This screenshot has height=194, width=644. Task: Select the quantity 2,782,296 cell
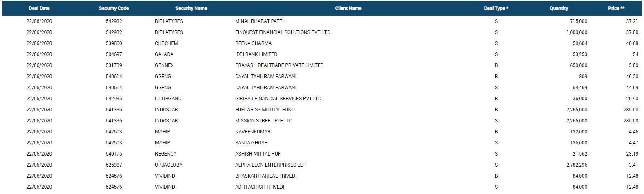tap(577, 165)
